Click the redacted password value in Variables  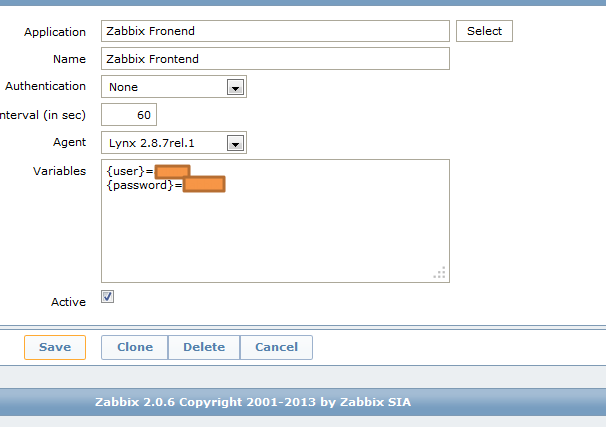[204, 185]
